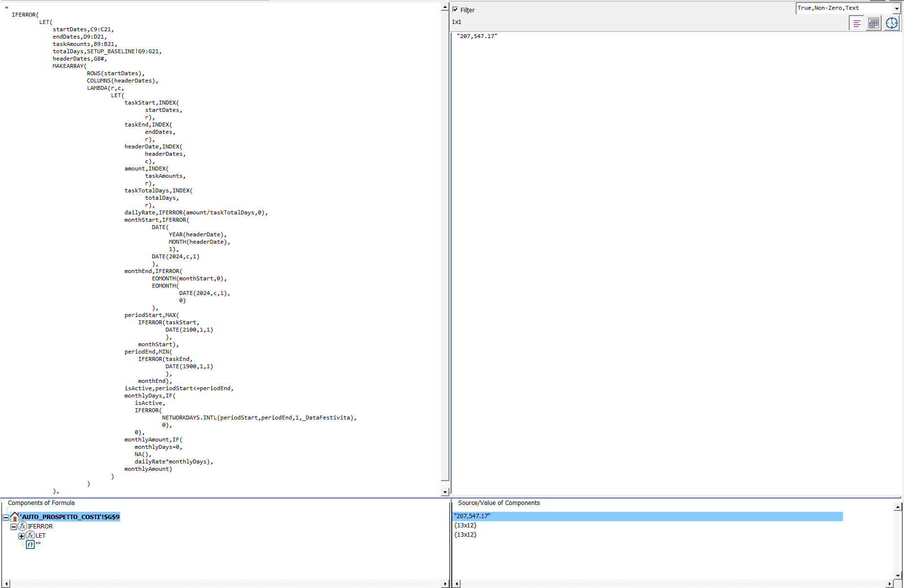Click the DATE(1900,1,1) formula line
The height and width of the screenshot is (588, 904).
pyautogui.click(x=189, y=366)
